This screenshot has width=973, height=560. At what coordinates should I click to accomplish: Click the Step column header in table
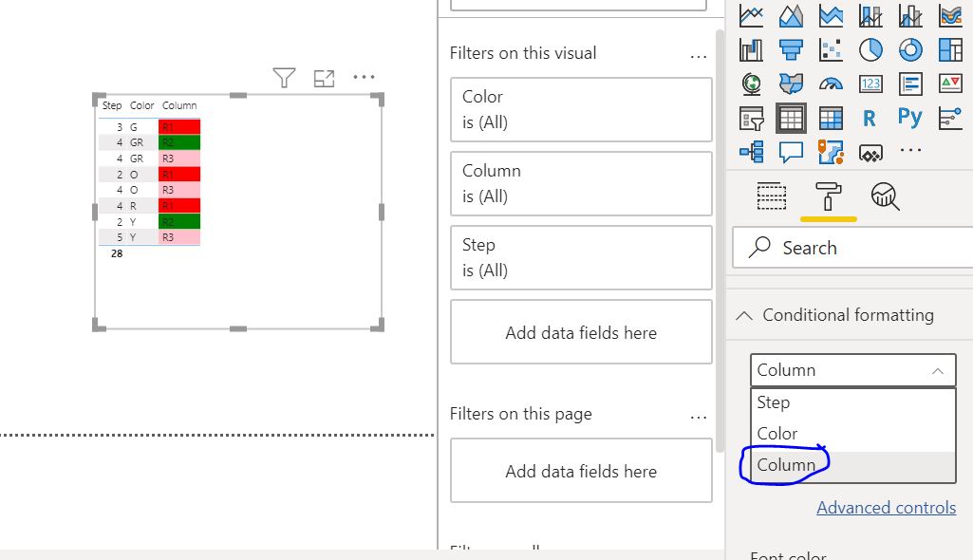click(112, 105)
